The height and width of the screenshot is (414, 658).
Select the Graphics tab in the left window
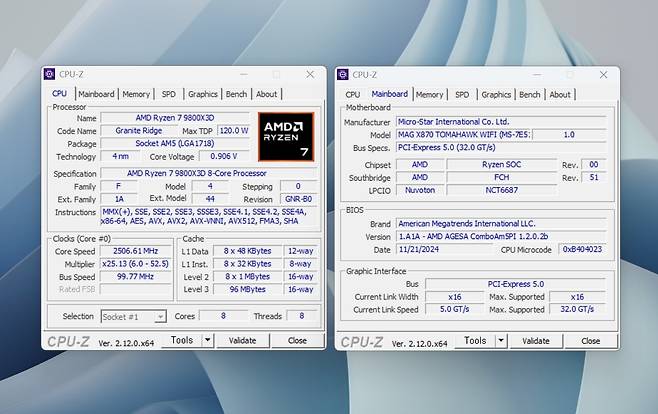pyautogui.click(x=202, y=95)
